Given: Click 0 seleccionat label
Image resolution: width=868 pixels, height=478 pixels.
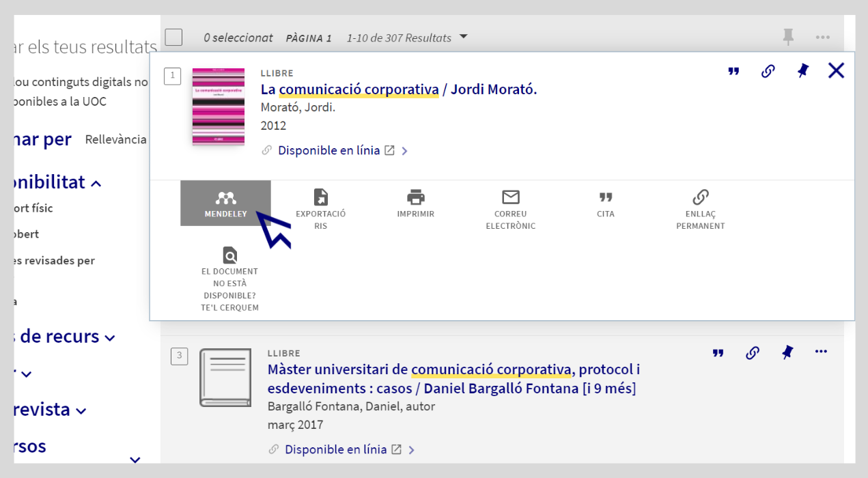Looking at the screenshot, I should [x=238, y=38].
